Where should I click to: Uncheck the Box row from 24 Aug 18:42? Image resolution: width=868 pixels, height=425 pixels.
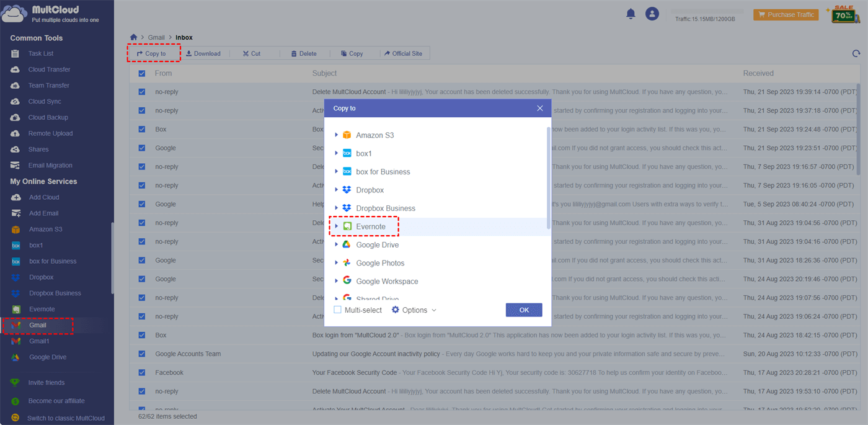point(142,335)
